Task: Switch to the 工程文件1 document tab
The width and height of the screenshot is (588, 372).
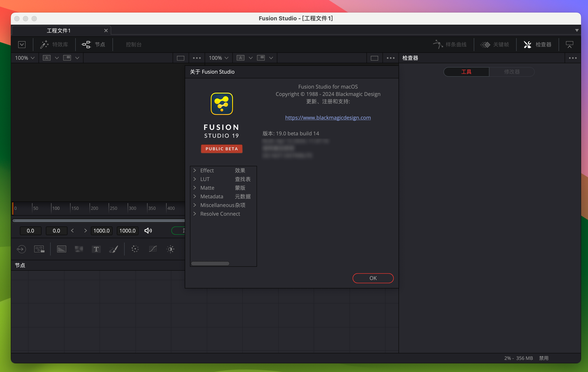Action: pyautogui.click(x=59, y=31)
